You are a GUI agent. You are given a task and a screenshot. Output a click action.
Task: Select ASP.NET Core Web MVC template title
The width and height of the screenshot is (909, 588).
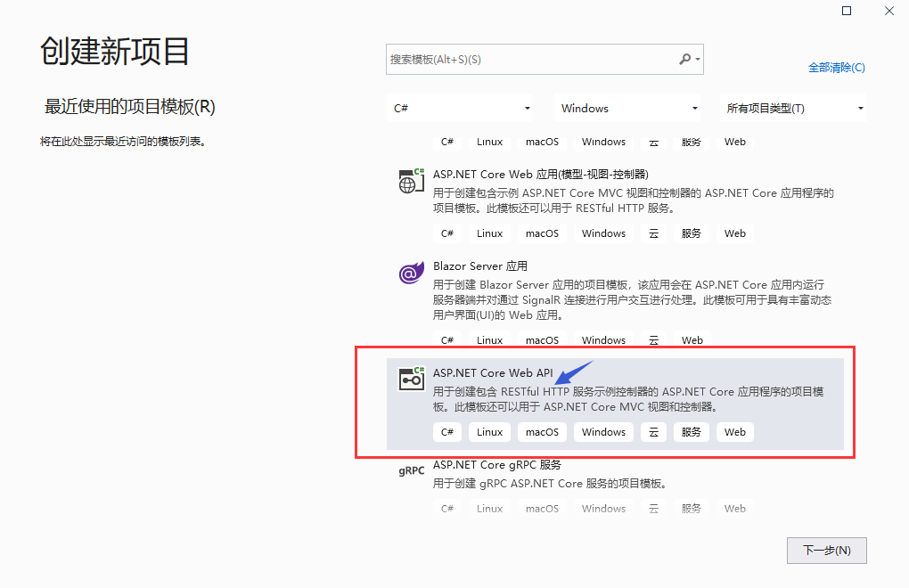click(540, 175)
